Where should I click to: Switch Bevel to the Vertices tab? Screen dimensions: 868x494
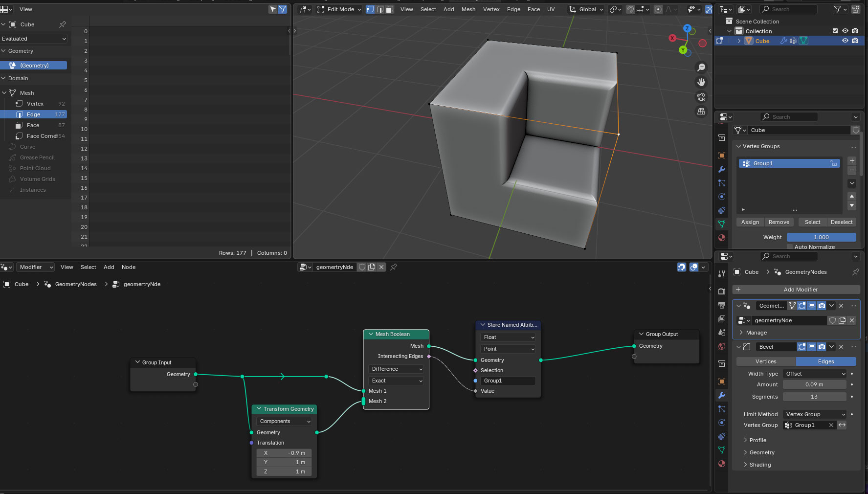coord(766,361)
